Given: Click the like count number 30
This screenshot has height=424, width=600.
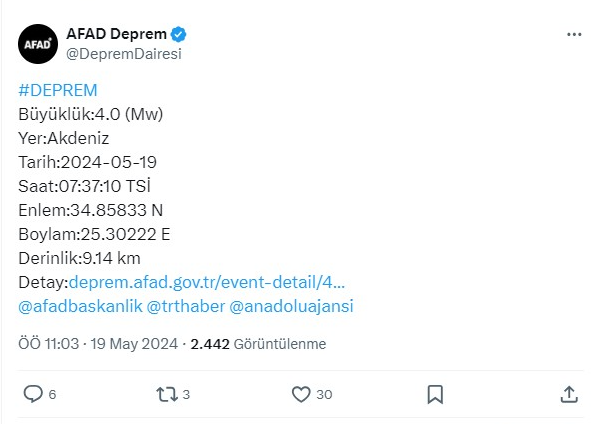Looking at the screenshot, I should pyautogui.click(x=324, y=395).
